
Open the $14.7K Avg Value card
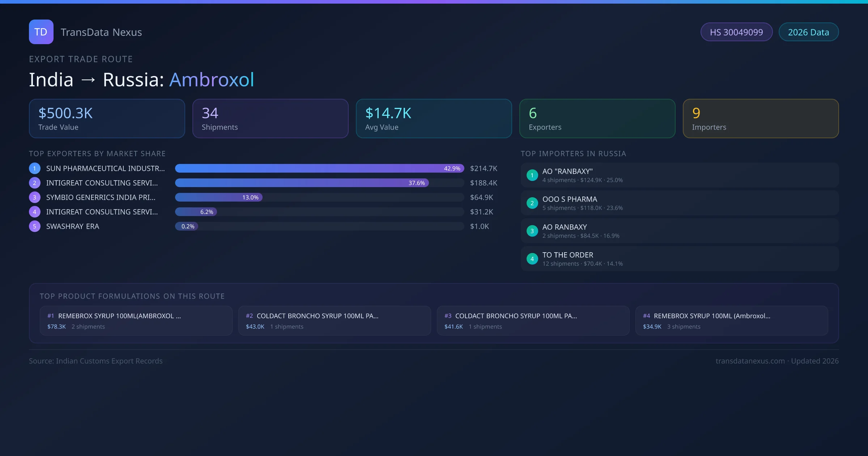pyautogui.click(x=434, y=118)
